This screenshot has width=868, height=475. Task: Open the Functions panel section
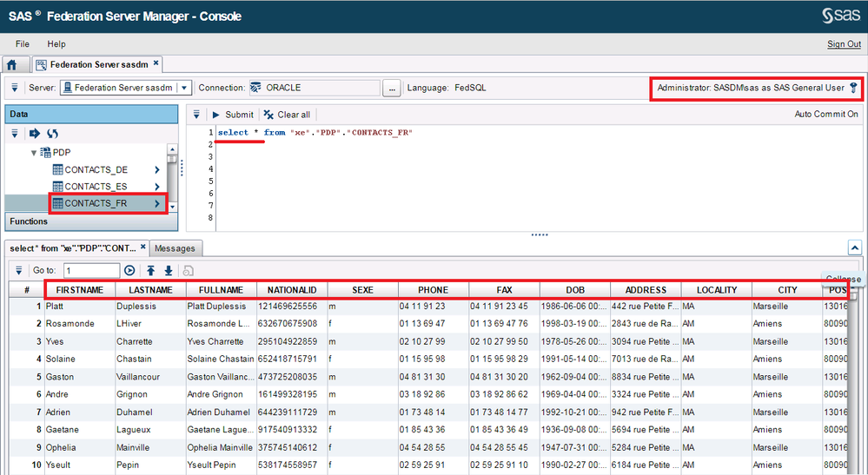(29, 221)
